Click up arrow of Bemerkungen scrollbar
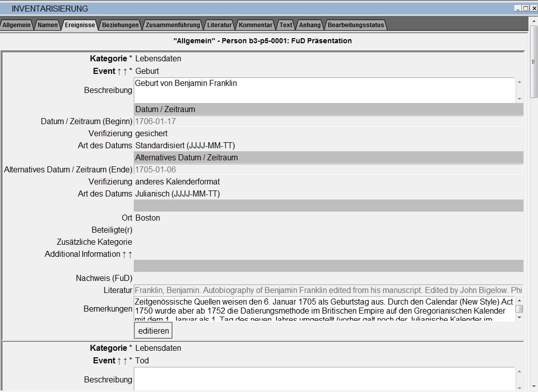 [519, 301]
